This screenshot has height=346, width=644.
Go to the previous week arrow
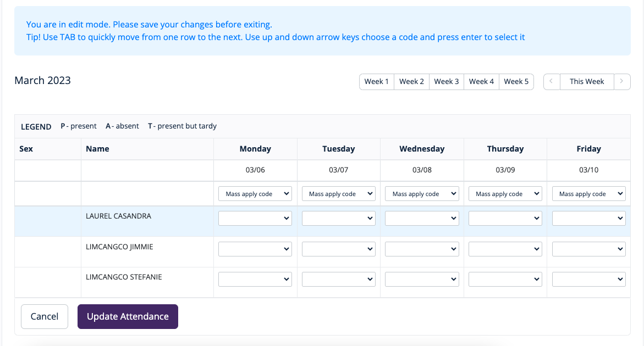(x=552, y=82)
